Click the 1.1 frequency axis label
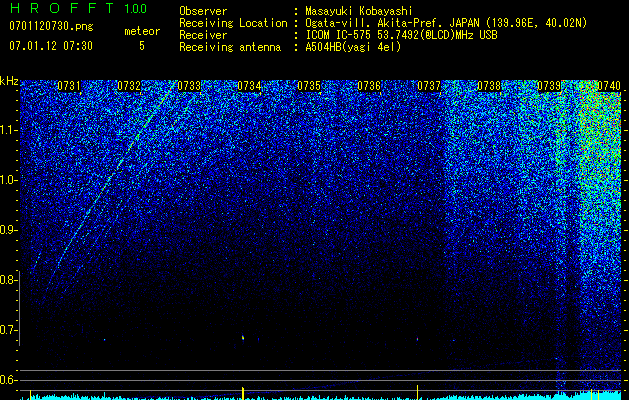 [8, 130]
